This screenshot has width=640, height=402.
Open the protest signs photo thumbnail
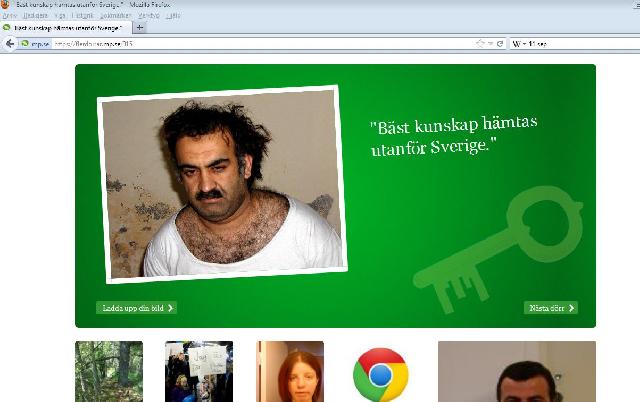[199, 372]
